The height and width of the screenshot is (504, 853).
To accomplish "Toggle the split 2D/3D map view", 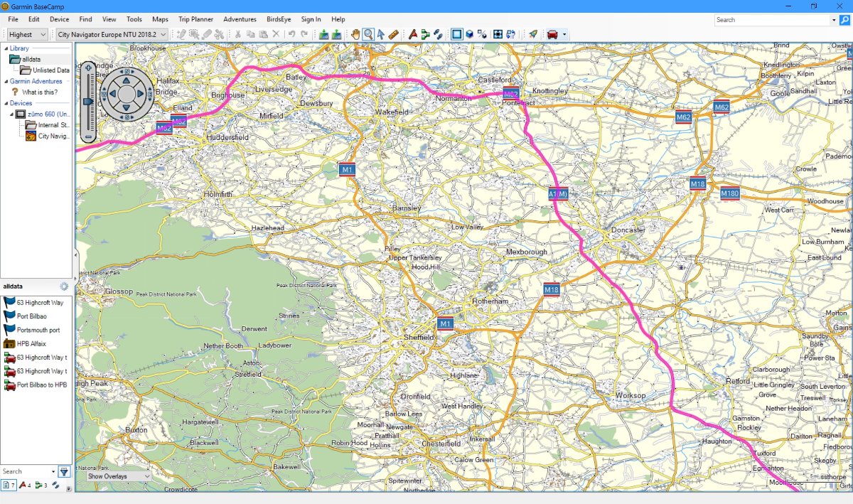I will pos(483,34).
